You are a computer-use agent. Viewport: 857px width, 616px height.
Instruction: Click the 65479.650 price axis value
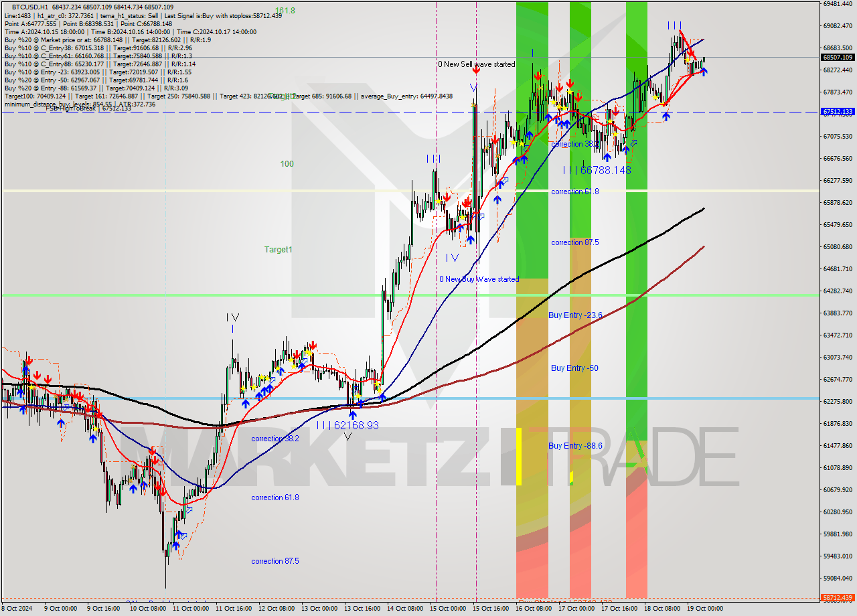pos(837,224)
